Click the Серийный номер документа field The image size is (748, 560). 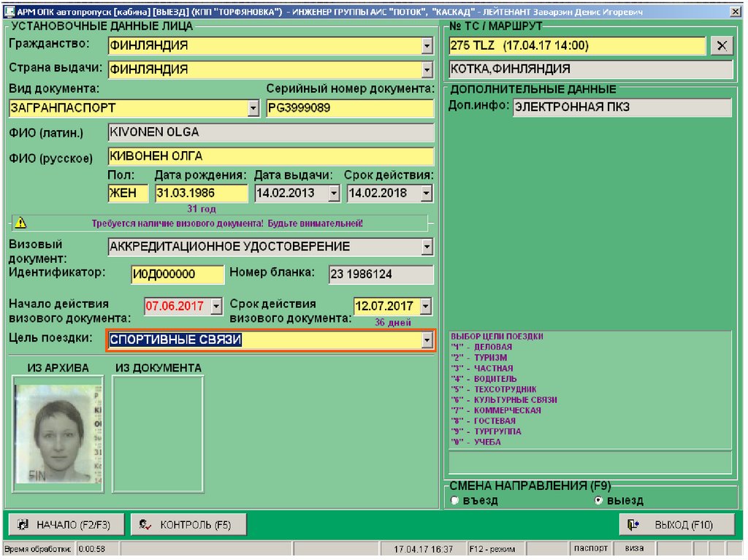coord(349,108)
